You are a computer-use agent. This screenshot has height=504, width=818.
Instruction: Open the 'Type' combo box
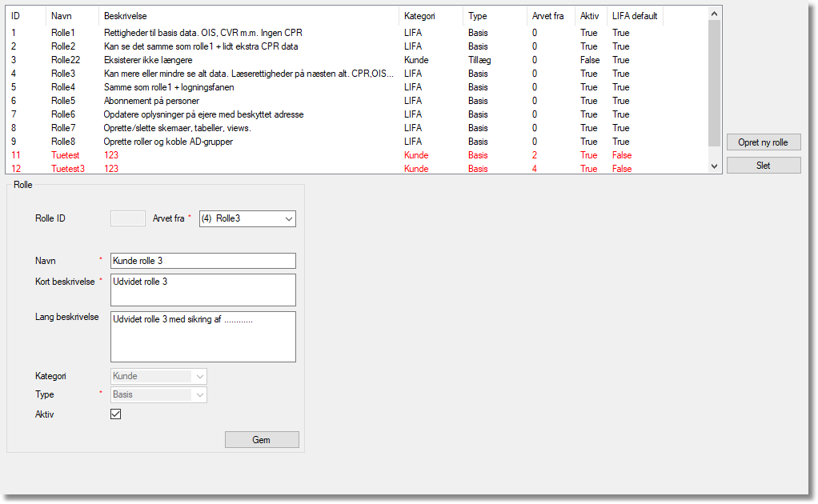(158, 394)
